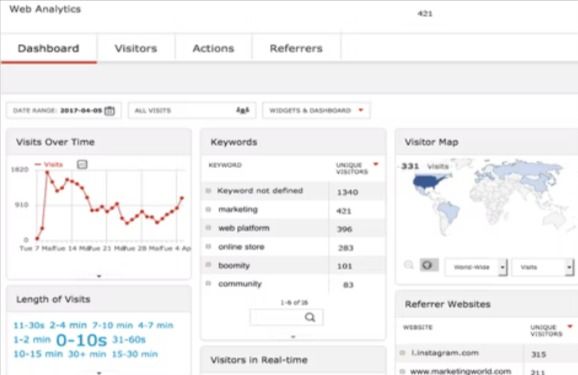Click the 1340 unique visitors value
Screen dimensions: 578x375
347,192
